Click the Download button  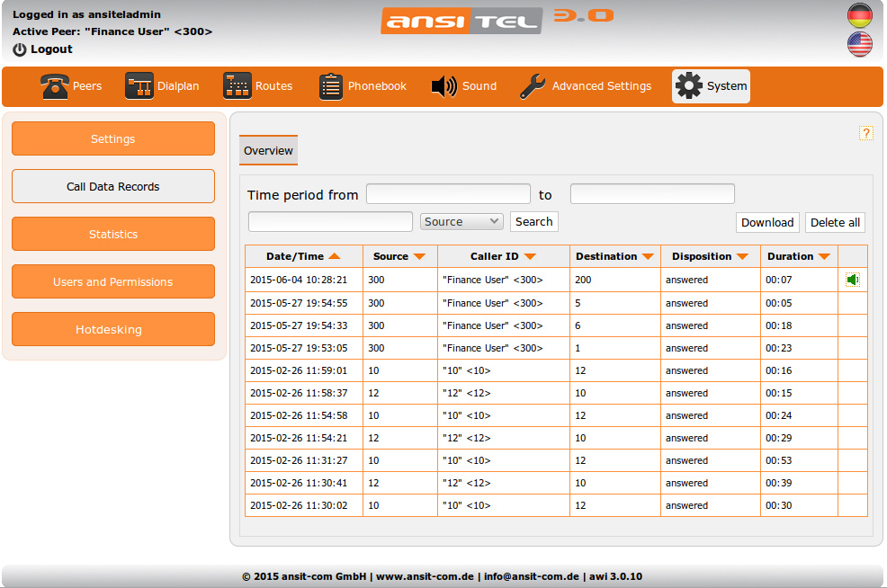767,222
